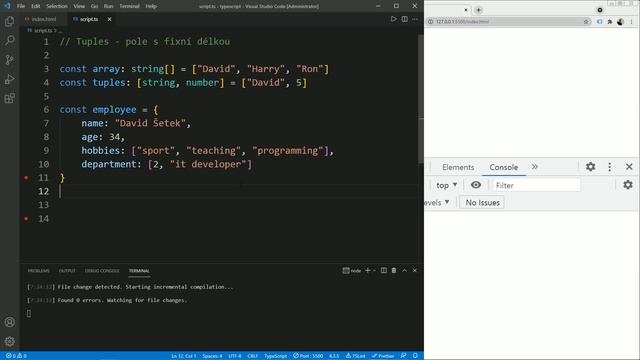640x360 pixels.
Task: Maximize the terminal panel with chevron
Action: point(404,271)
